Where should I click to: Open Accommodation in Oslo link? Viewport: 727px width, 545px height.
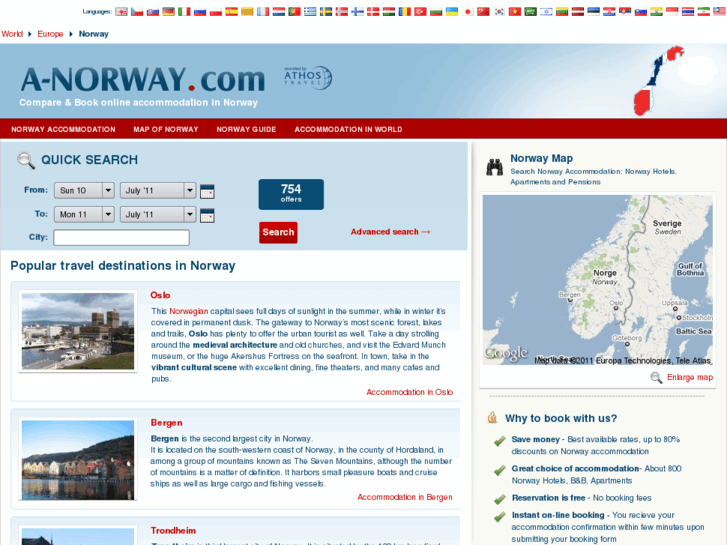(x=409, y=392)
